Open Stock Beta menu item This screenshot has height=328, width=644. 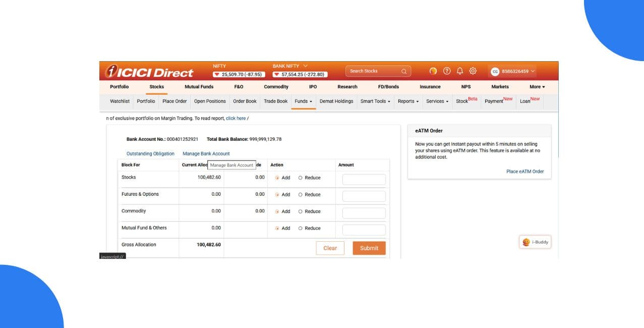pos(466,100)
